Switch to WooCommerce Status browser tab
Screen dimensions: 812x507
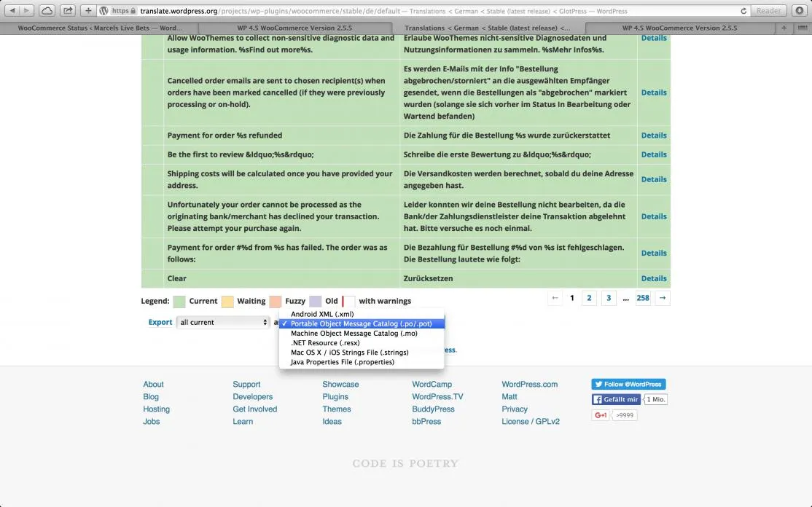click(99, 28)
